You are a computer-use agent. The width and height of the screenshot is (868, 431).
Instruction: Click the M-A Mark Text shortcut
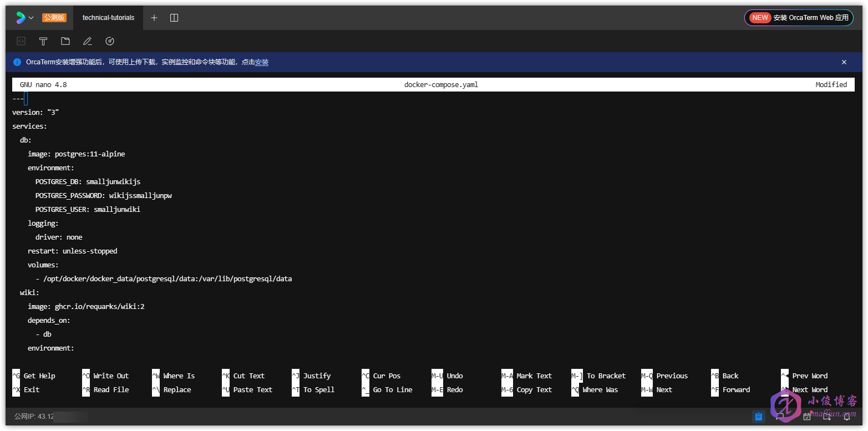tap(527, 376)
